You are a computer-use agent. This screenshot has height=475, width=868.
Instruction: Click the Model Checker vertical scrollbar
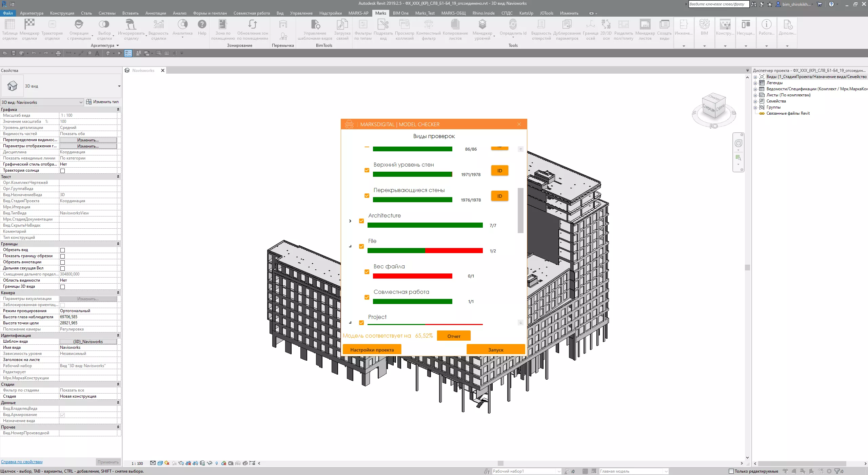520,210
